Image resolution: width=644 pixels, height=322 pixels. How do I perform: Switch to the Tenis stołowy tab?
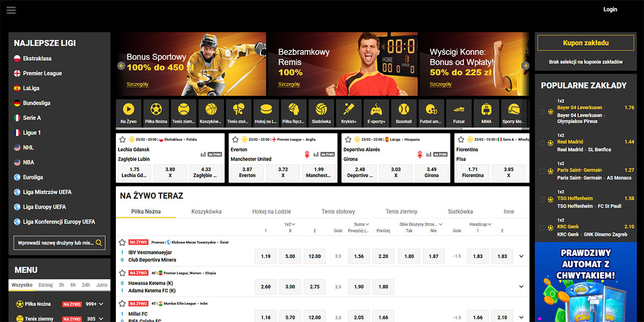tap(338, 211)
